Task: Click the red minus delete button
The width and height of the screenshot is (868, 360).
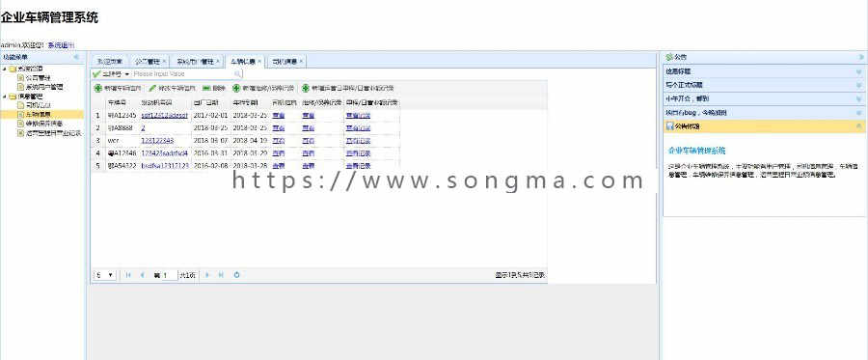Action: (x=214, y=88)
